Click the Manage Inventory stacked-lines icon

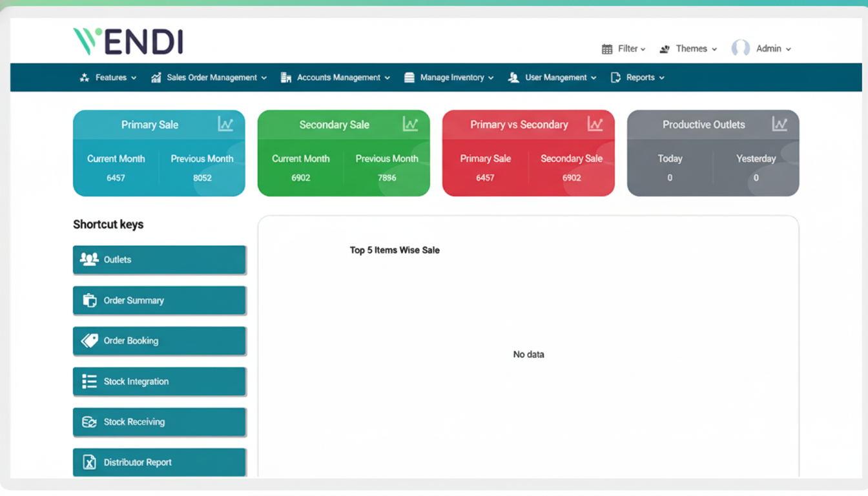[408, 77]
